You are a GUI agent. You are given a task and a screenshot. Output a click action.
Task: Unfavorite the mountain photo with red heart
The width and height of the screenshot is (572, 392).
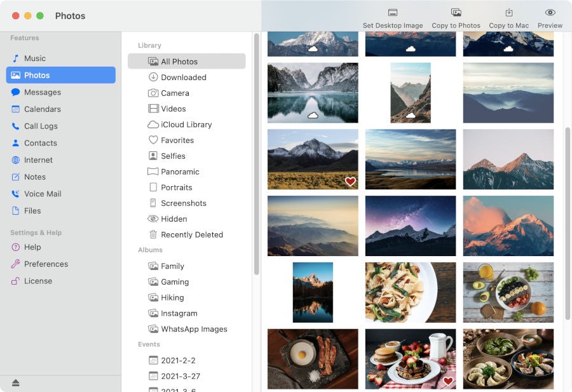pos(350,181)
